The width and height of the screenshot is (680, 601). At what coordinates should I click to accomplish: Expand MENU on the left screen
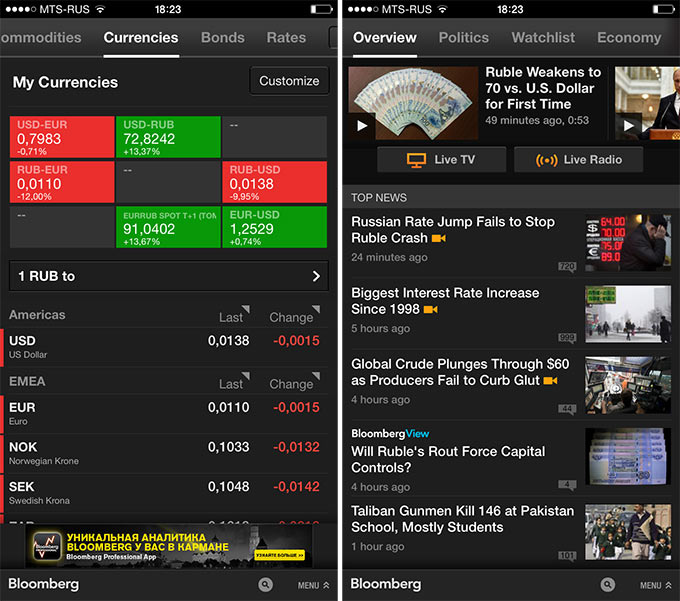tap(313, 585)
